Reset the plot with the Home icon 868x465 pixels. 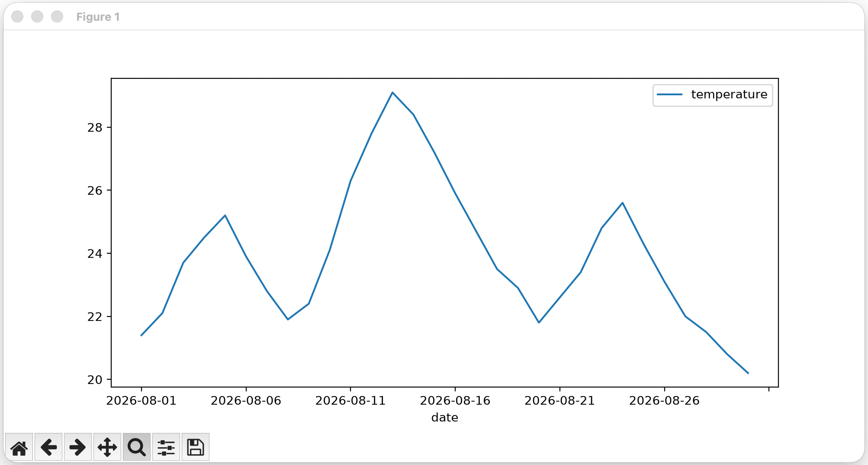pyautogui.click(x=19, y=447)
